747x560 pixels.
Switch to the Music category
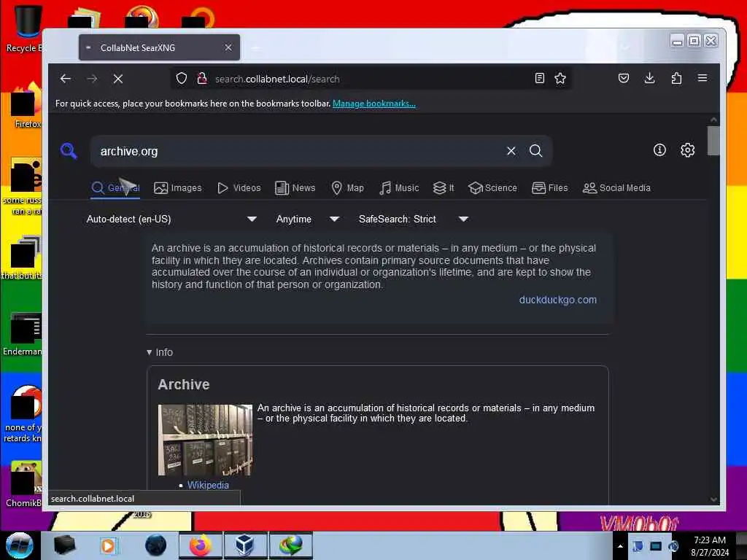coord(399,188)
